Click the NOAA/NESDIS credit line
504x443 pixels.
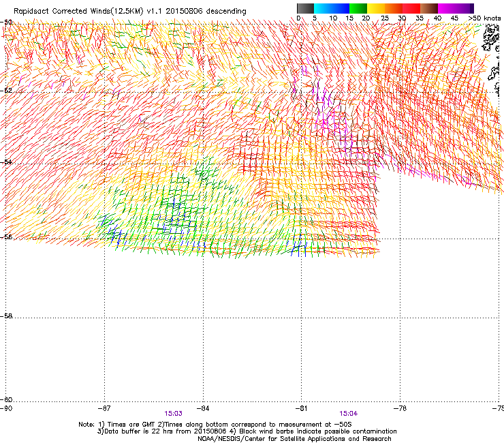tap(294, 439)
